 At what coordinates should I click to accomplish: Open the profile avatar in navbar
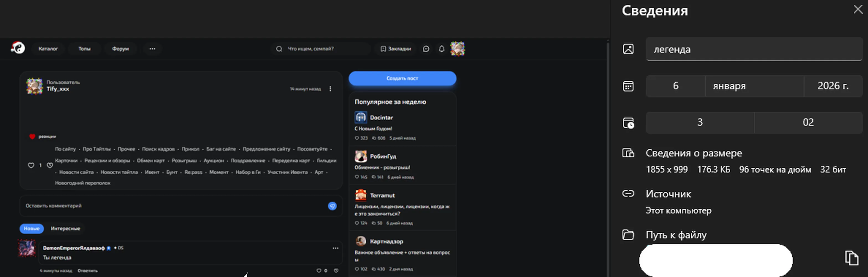tap(458, 48)
